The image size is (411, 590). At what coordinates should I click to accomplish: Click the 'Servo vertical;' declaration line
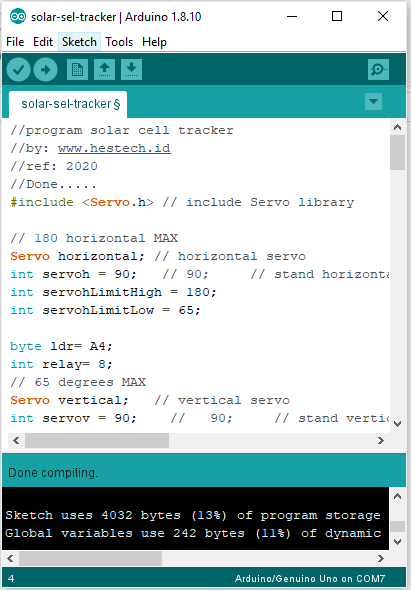tap(150, 400)
